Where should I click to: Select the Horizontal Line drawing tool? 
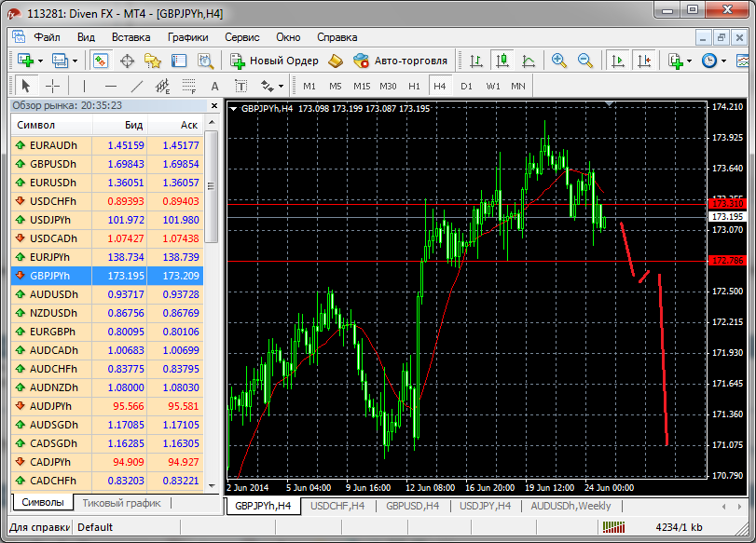[111, 87]
